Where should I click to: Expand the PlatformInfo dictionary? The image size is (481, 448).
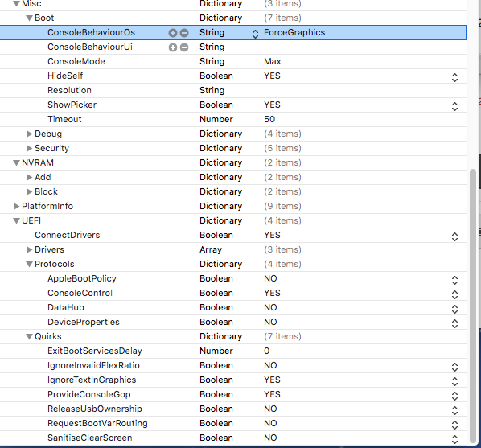[17, 206]
